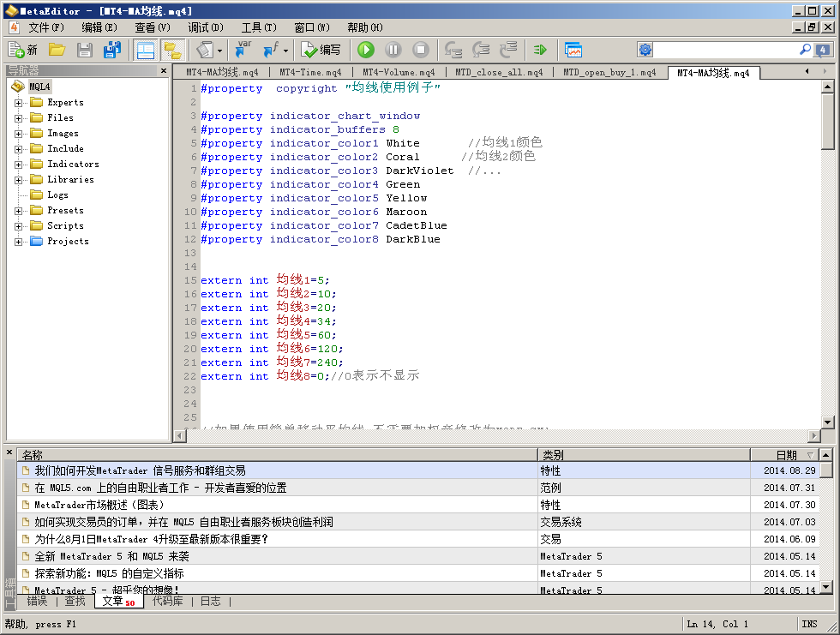Click the search magnifier icon
The image size is (840, 635).
pyautogui.click(x=805, y=51)
